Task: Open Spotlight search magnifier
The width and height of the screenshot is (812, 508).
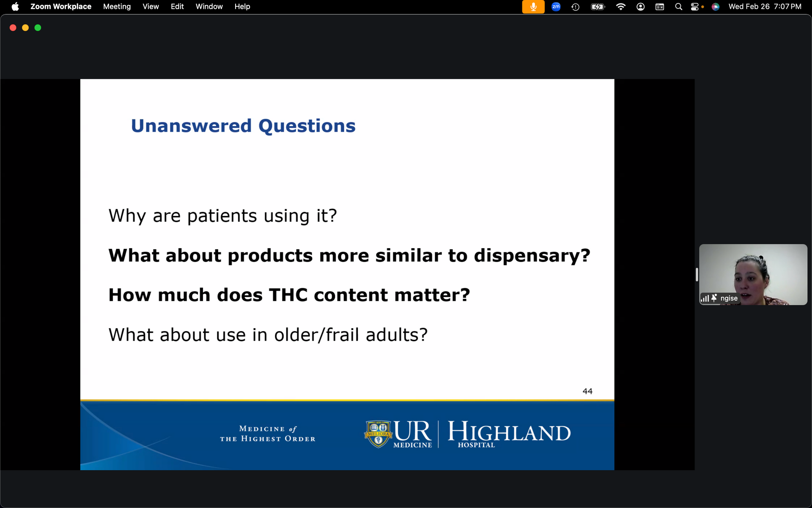Action: [x=678, y=7]
